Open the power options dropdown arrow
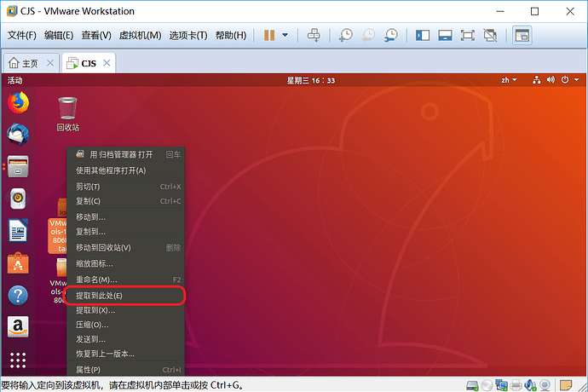The width and height of the screenshot is (588, 392). coord(285,35)
